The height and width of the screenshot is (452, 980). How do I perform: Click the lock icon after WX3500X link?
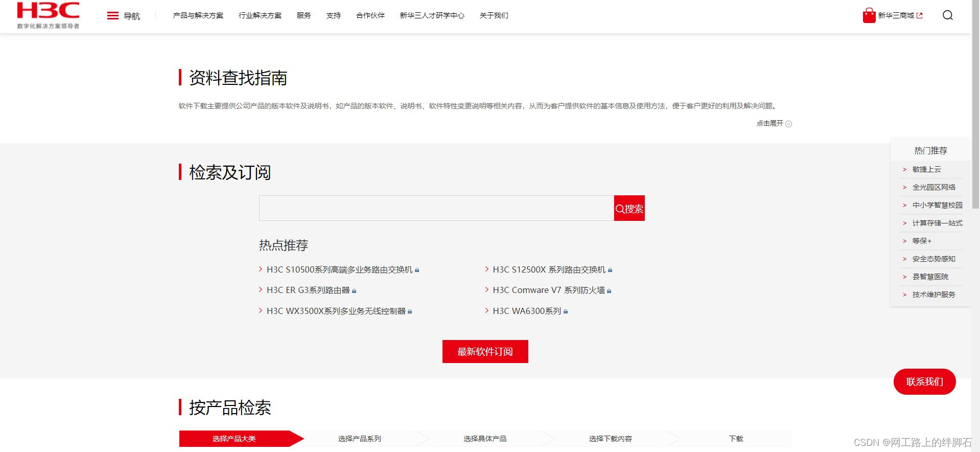pyautogui.click(x=410, y=311)
